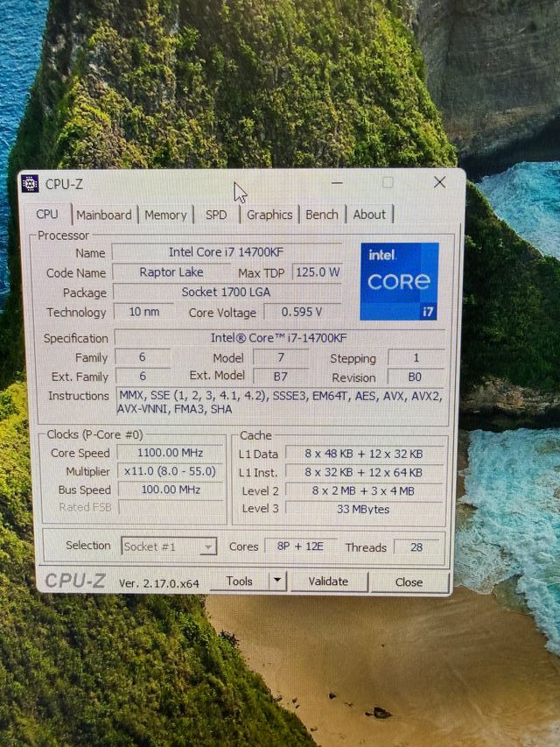The width and height of the screenshot is (560, 747).
Task: Click the Stepping value 1
Action: point(416,358)
